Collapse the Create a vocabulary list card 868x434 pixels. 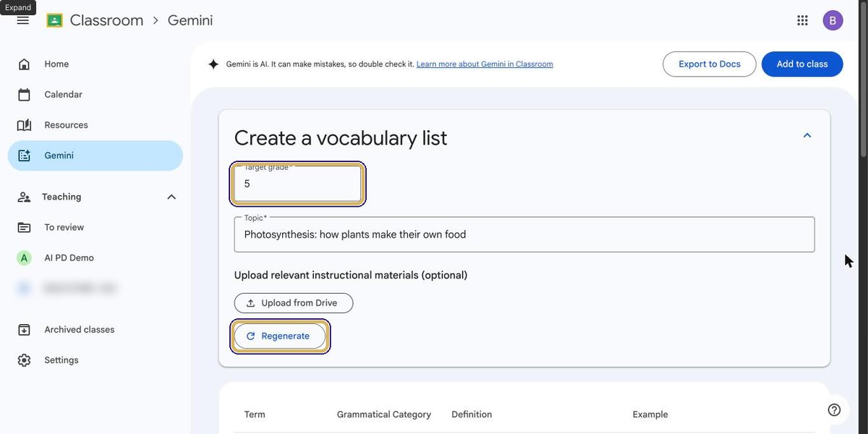pyautogui.click(x=807, y=135)
